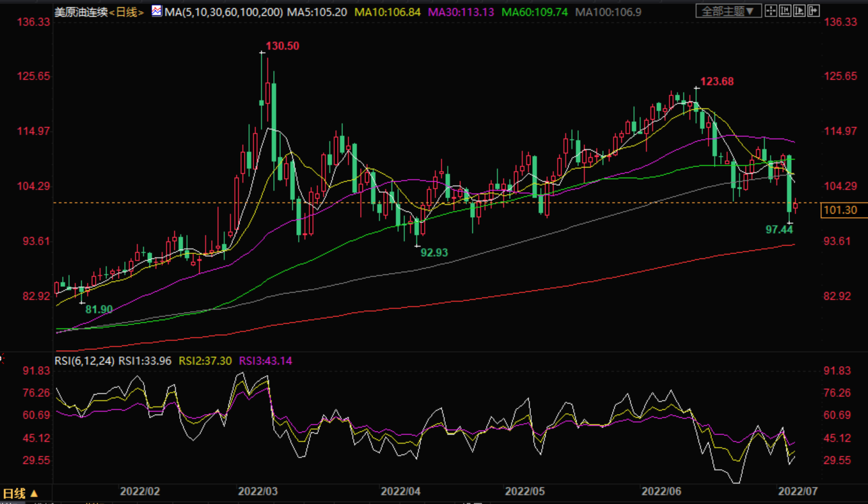The width and height of the screenshot is (868, 504).
Task: Click the left axis 125.65 price
Action: (x=34, y=76)
